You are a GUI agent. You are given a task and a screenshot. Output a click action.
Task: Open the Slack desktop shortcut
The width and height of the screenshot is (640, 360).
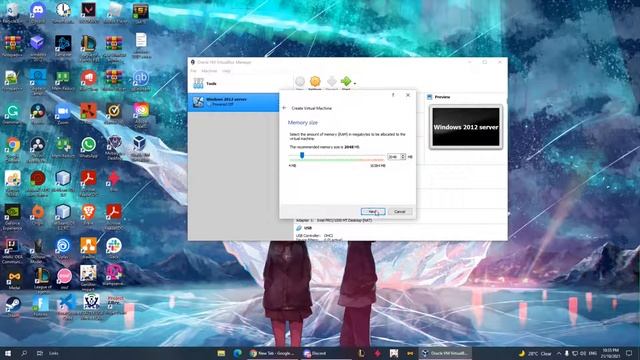114,249
